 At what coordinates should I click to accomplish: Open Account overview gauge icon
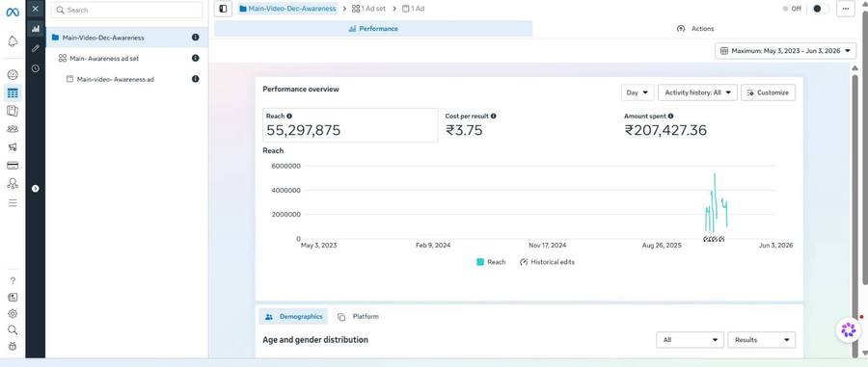13,74
